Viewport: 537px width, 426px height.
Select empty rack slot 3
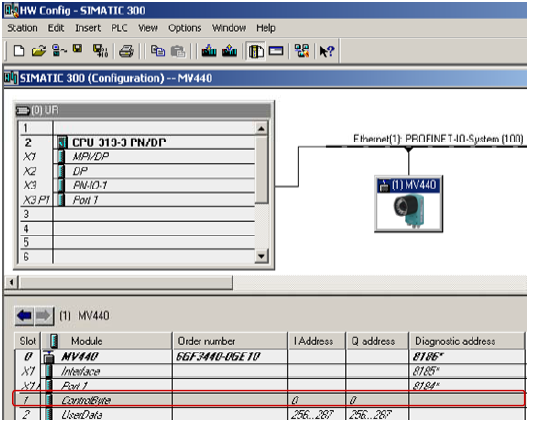point(137,214)
